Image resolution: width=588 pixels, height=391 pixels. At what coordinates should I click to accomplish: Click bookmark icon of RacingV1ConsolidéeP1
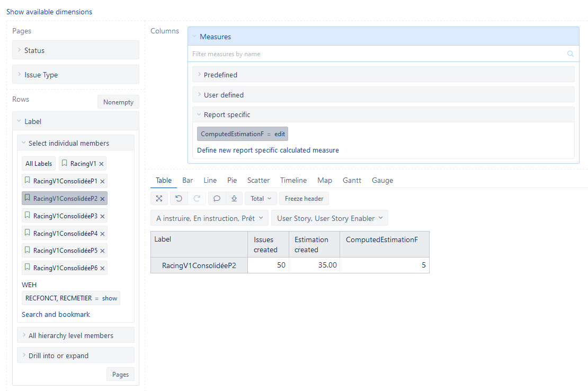coord(28,180)
